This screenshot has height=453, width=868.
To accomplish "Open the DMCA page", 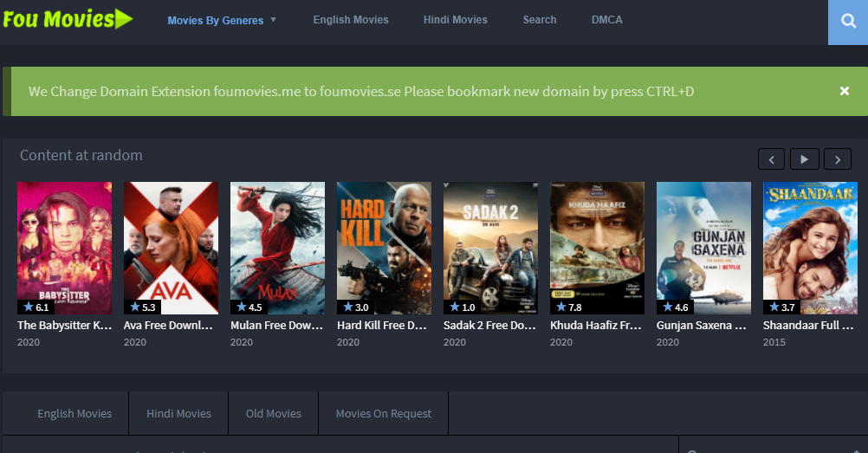I will (x=606, y=20).
